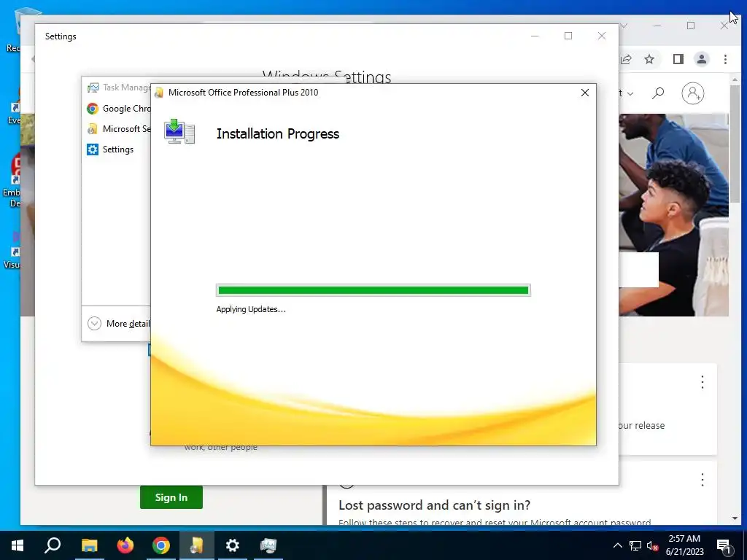This screenshot has height=560, width=747.
Task: Toggle Chrome side panel icon
Action: click(678, 59)
